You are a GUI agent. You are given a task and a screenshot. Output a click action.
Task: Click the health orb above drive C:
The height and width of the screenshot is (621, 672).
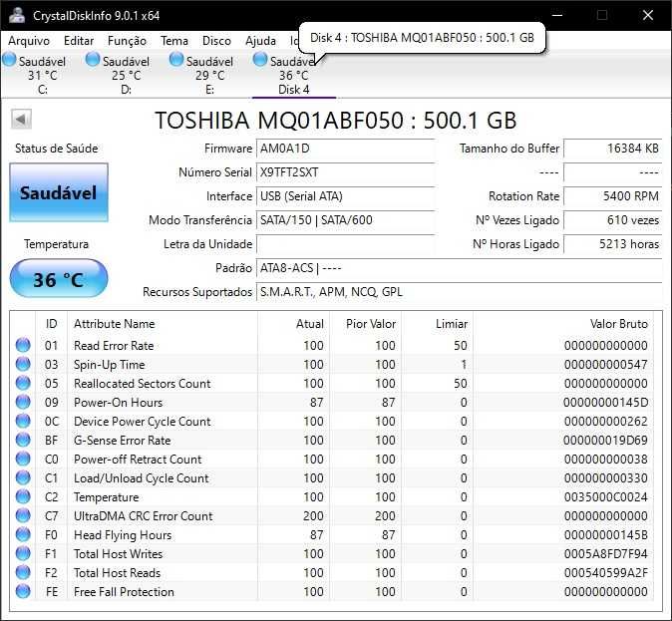[10, 61]
